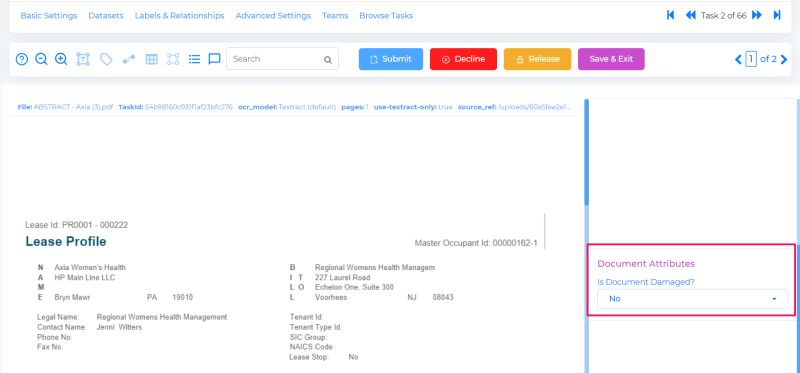Click the Master Occupant Id text
The image size is (800, 373).
(476, 243)
